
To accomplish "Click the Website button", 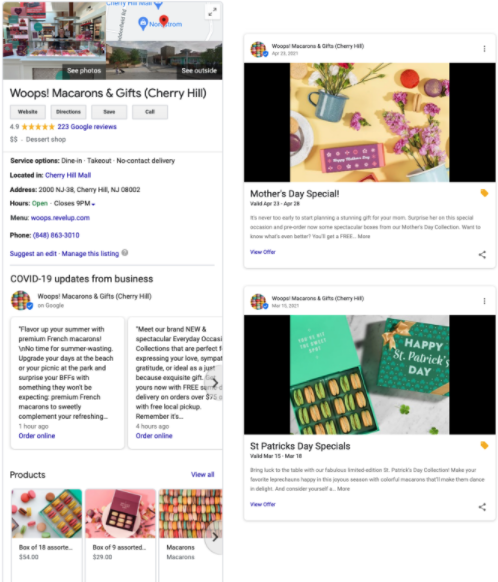I will coord(28,112).
